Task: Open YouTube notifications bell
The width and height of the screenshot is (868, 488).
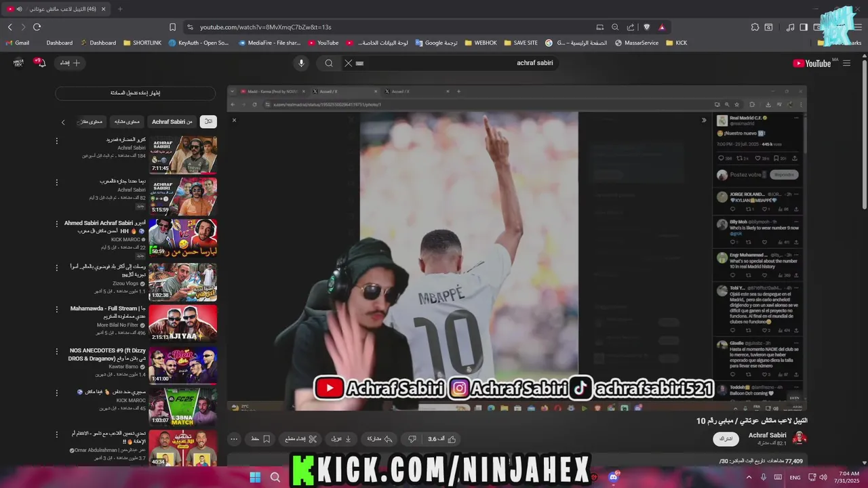Action: (x=41, y=63)
